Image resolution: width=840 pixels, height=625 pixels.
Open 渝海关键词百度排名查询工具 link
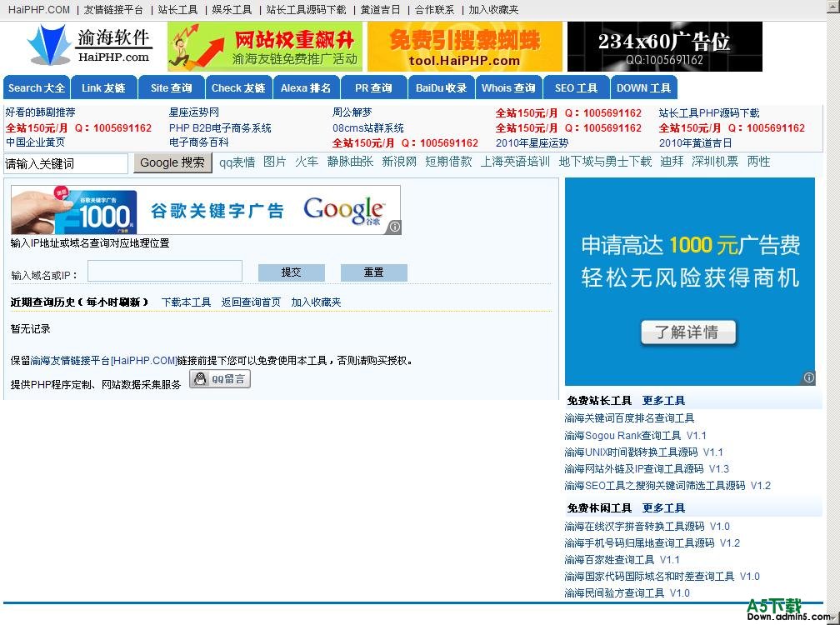pyautogui.click(x=629, y=417)
